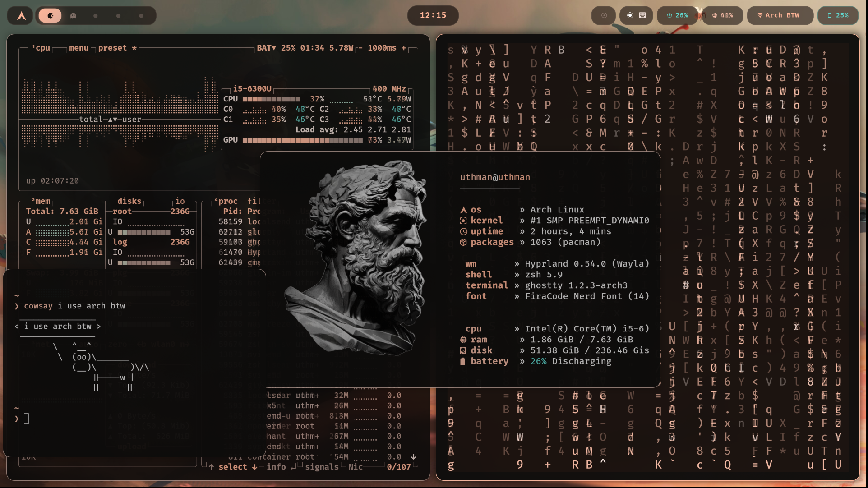This screenshot has width=868, height=488.
Task: Move selection down with select down arrow
Action: [x=254, y=467]
